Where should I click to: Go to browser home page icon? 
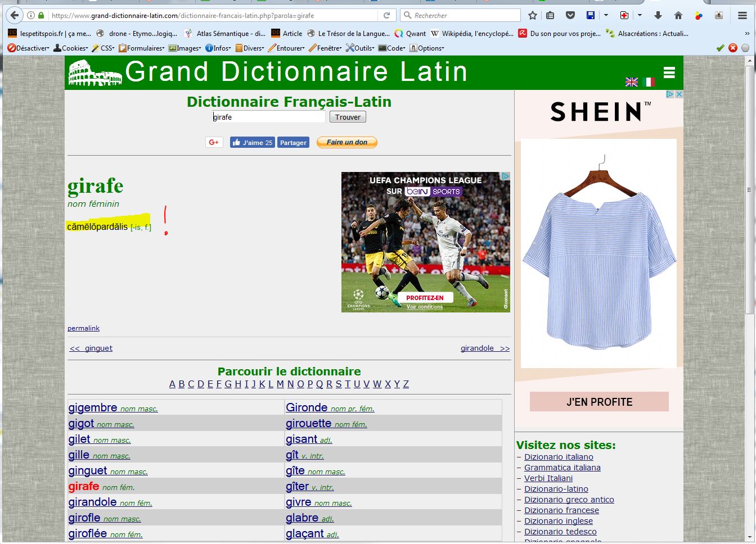click(678, 15)
